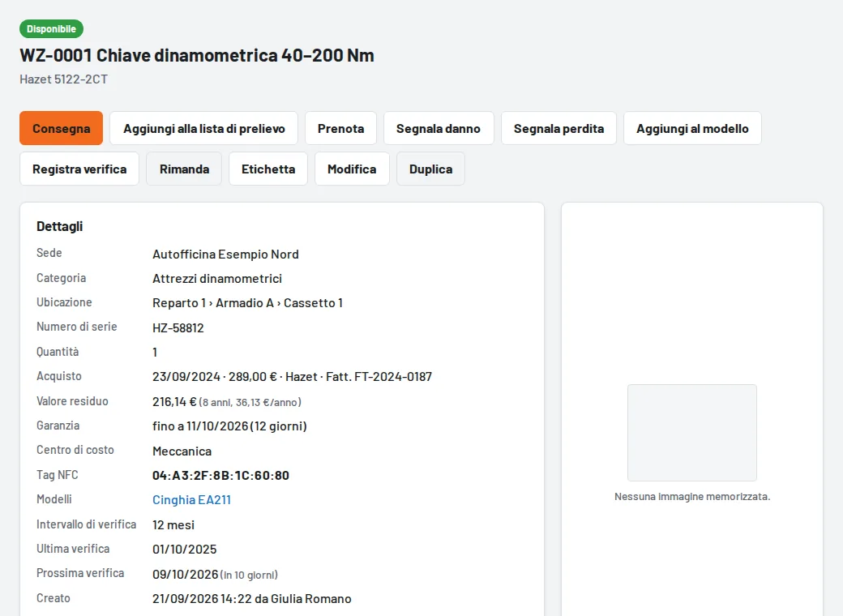Click location Reparto 1 › Armadio A › Cassetto 1
The image size is (843, 616).
click(x=248, y=303)
